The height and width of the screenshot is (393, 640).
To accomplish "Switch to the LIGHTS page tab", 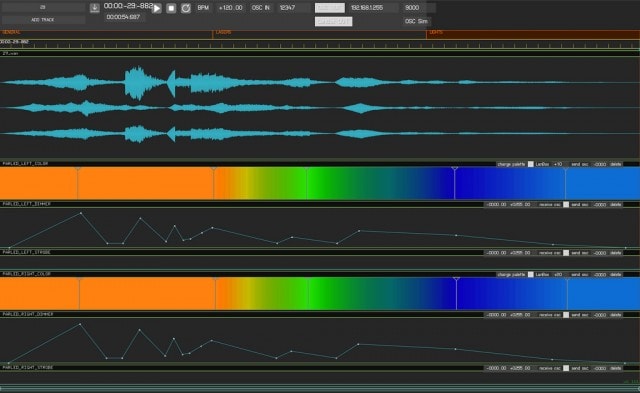I will [x=533, y=35].
